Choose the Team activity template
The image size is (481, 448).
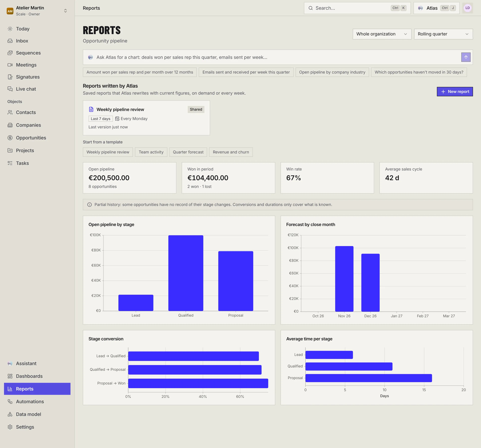point(151,152)
